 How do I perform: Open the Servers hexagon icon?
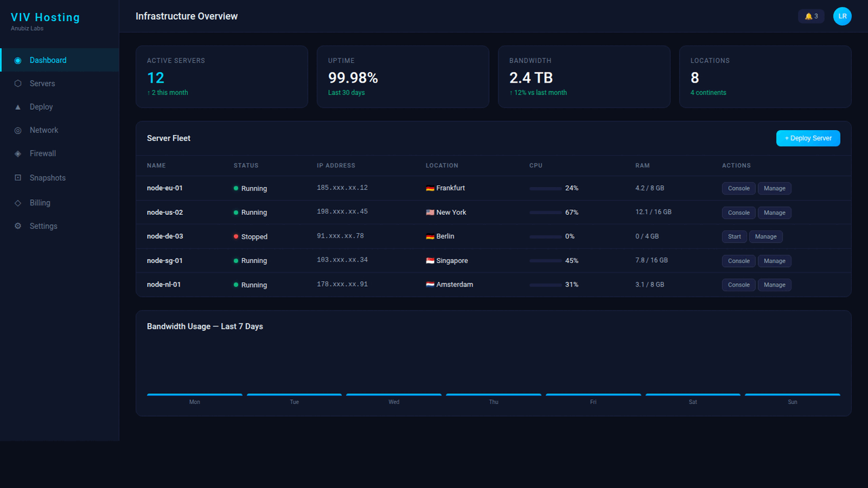coord(18,83)
